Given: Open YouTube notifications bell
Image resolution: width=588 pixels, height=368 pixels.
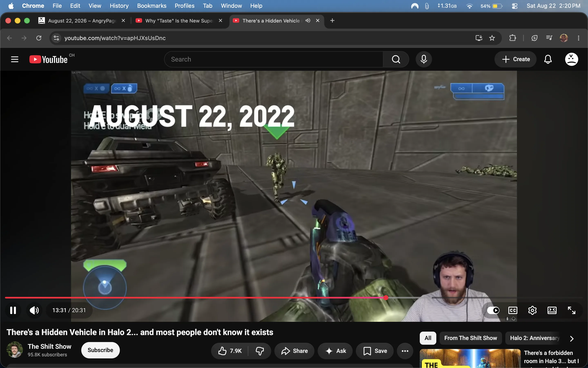Looking at the screenshot, I should 548,59.
